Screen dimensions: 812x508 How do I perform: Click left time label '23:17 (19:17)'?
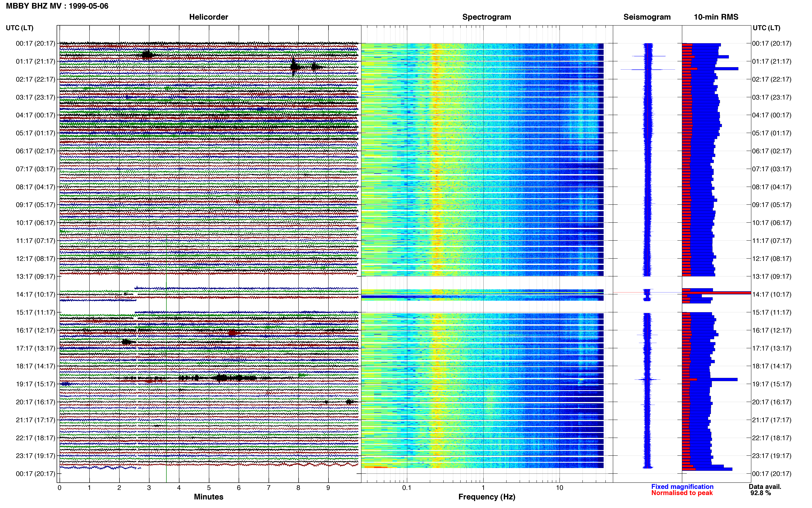click(x=36, y=456)
